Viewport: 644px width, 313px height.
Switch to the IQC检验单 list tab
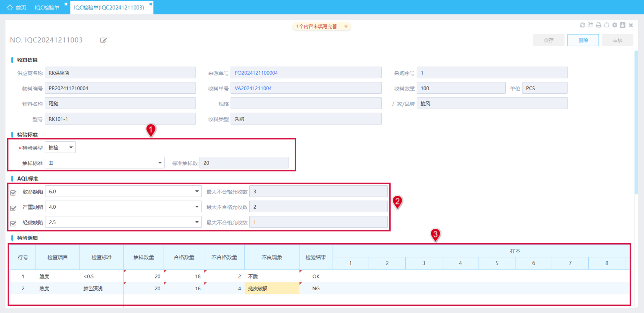tap(47, 8)
